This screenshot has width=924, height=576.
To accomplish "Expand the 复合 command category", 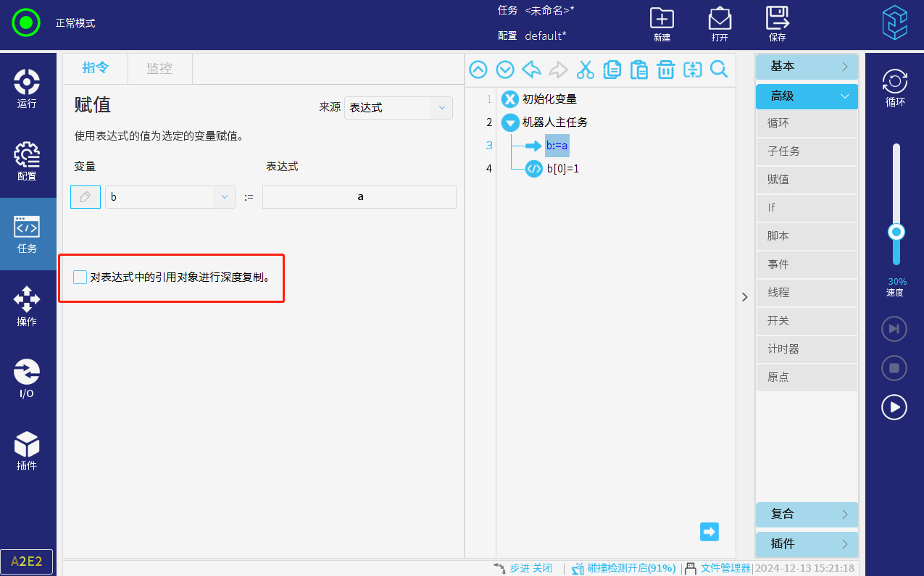I will click(807, 514).
